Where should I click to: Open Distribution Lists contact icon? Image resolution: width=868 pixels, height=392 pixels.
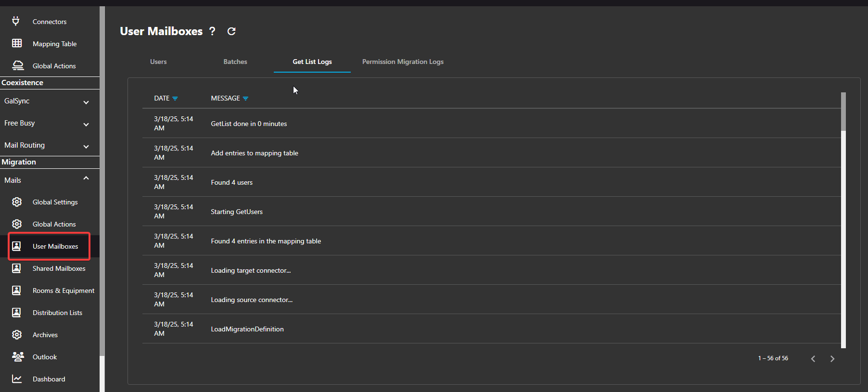[16, 312]
